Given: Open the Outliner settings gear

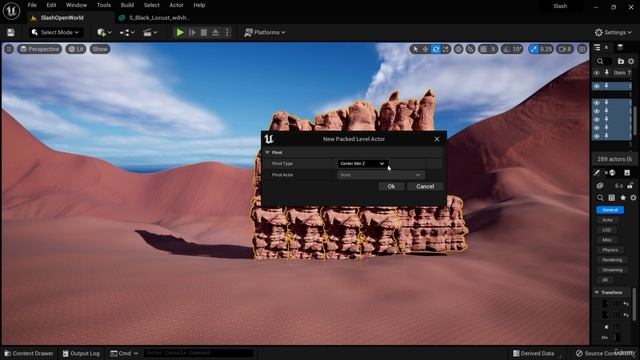Looking at the screenshot, I should 631,61.
